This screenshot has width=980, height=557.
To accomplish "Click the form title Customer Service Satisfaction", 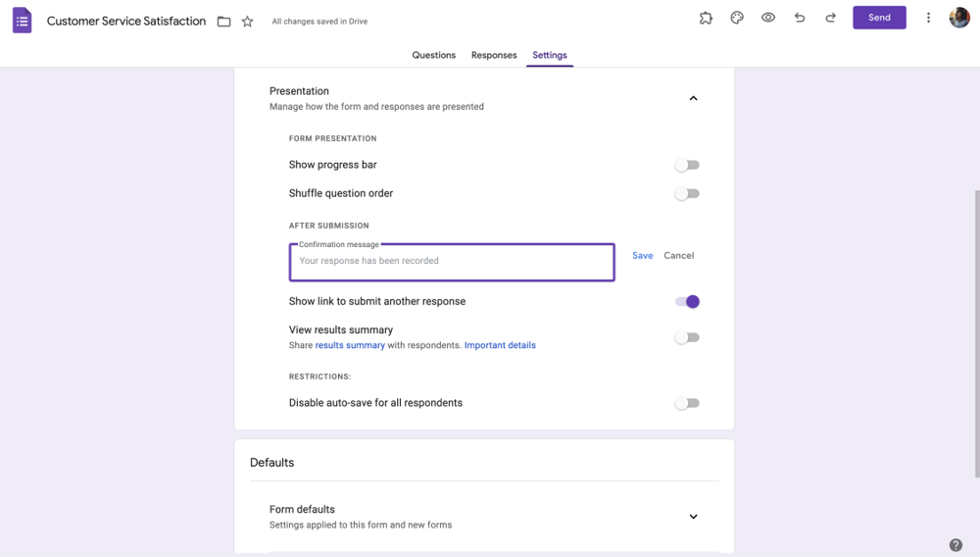I will tap(126, 22).
